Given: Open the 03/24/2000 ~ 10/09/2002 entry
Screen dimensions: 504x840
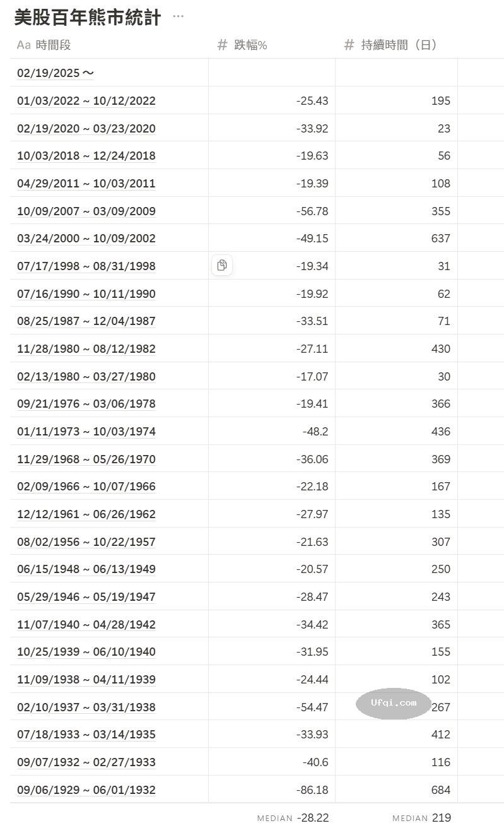Looking at the screenshot, I should (x=86, y=239).
